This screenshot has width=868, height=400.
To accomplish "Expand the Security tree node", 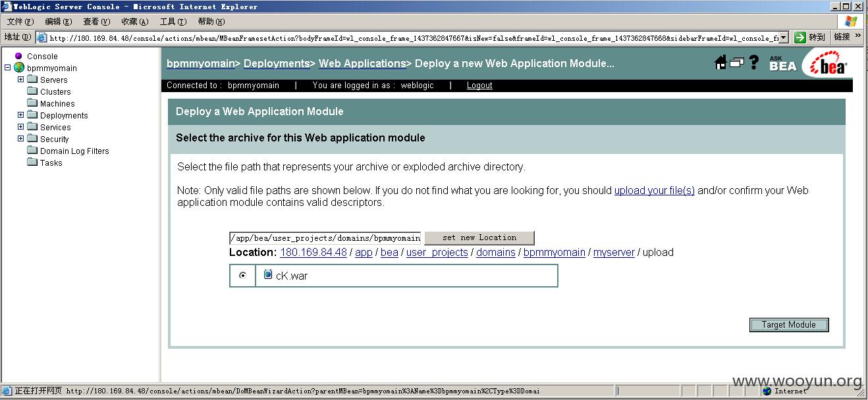I will pos(20,139).
